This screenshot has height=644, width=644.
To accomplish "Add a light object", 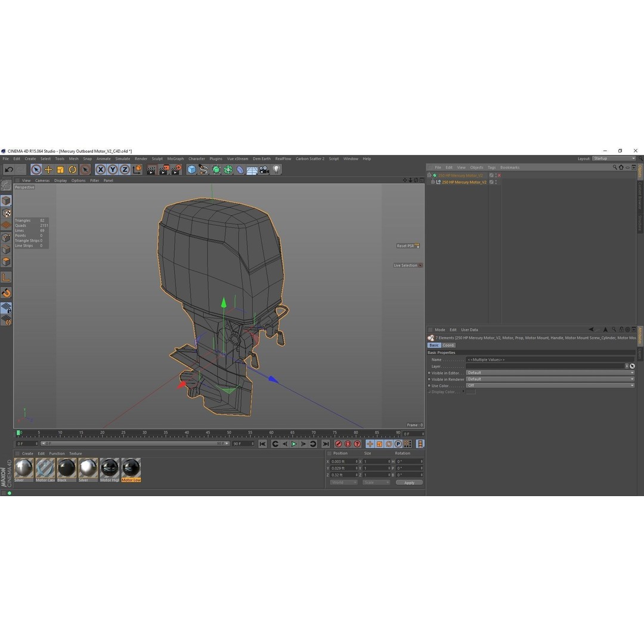I will point(277,169).
